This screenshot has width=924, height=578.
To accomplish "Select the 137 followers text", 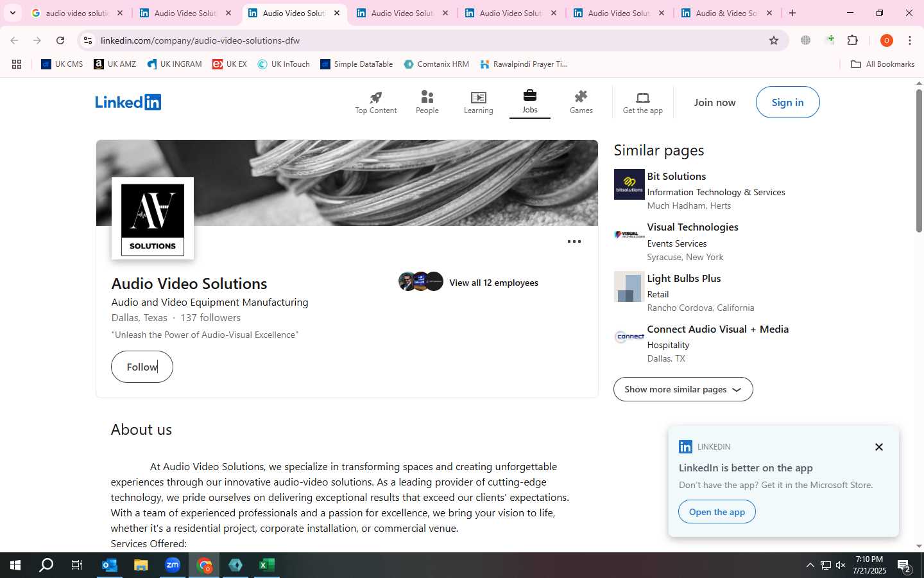I will point(210,318).
